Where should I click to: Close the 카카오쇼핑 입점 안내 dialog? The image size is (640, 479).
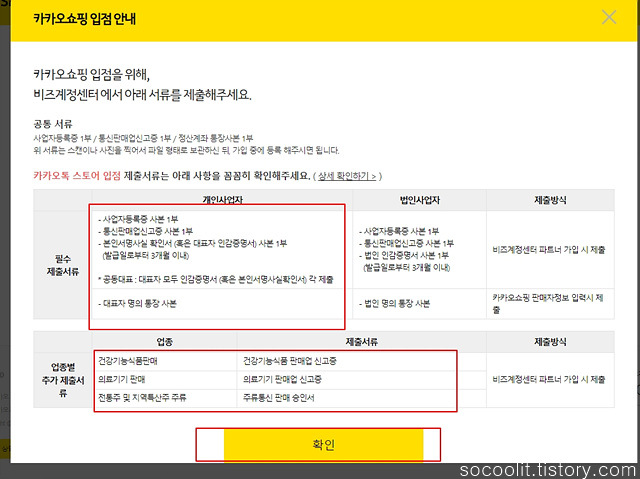609,17
